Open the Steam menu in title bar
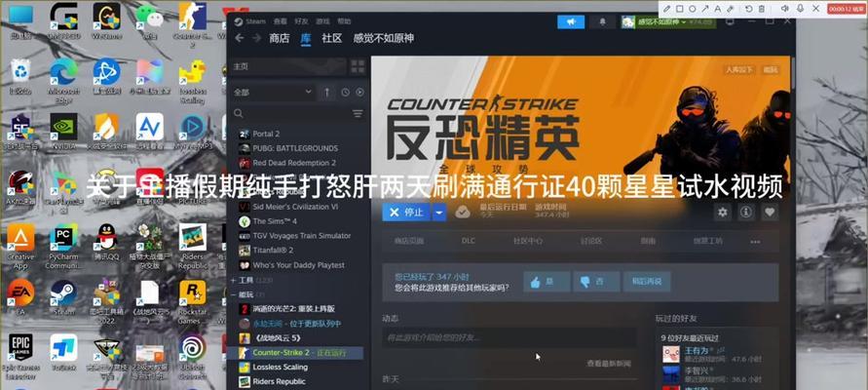The image size is (868, 390). 255,21
